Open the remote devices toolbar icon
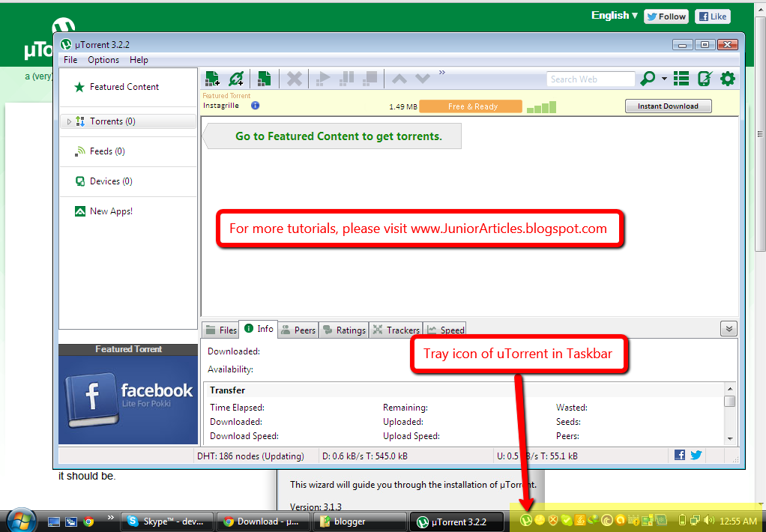The height and width of the screenshot is (532, 766). [x=705, y=78]
